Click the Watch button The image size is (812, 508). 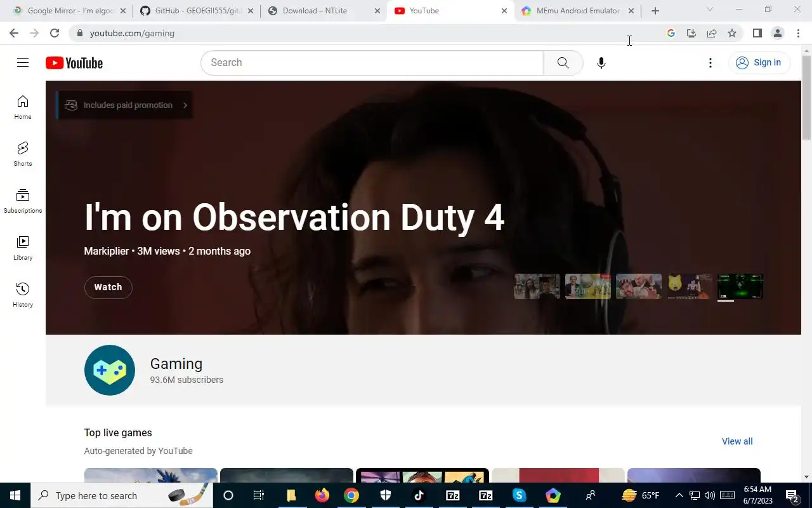coord(108,287)
